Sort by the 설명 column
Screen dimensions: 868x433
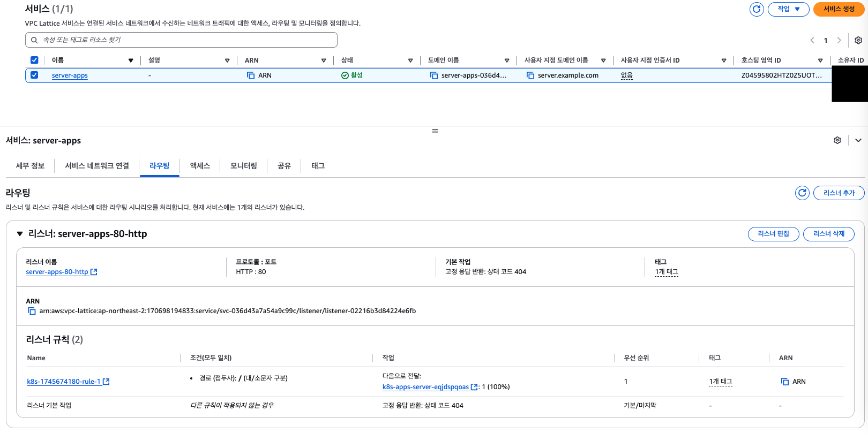pos(227,60)
